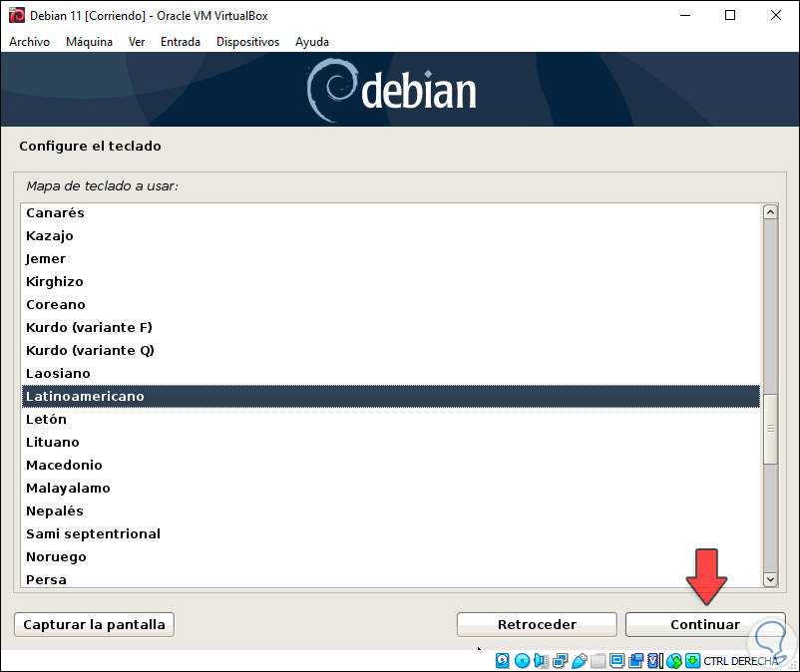
Task: Select the Jemer keymap
Action: click(391, 258)
